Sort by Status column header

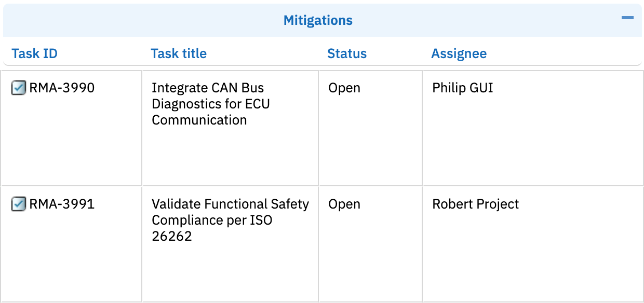tap(347, 53)
